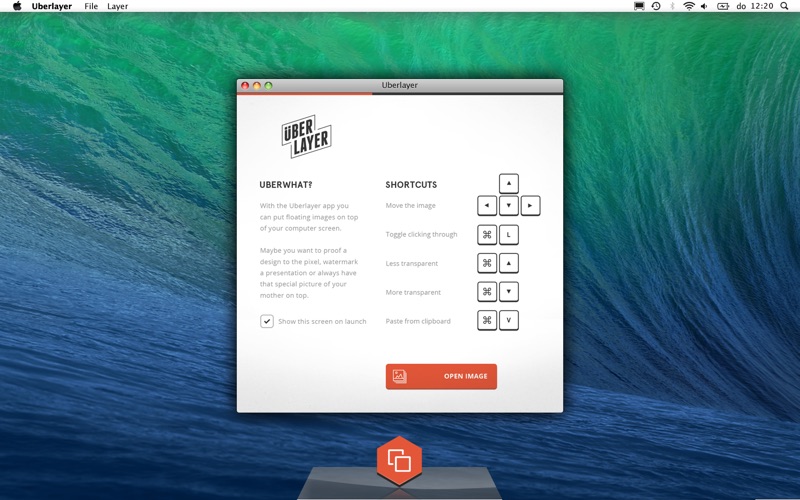Click the command key in Toggle clicking through row

click(487, 235)
